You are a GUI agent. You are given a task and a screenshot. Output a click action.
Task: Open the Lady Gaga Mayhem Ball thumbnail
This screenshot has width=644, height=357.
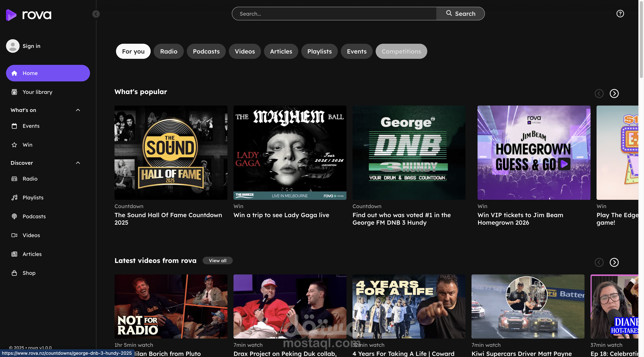click(x=290, y=152)
